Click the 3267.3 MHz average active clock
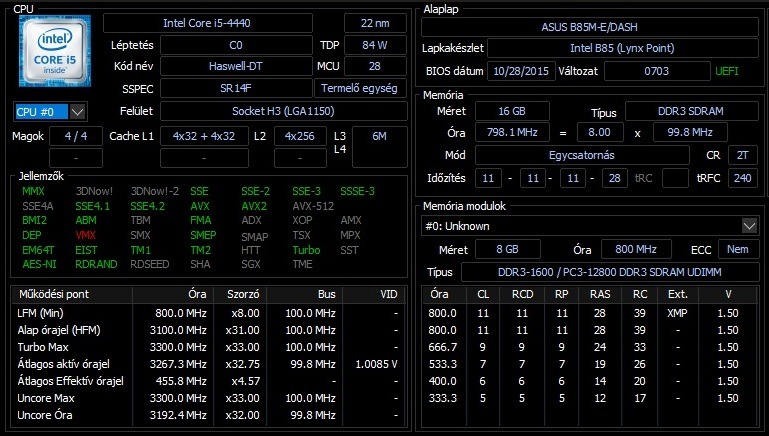This screenshot has height=436, width=769. tap(178, 364)
